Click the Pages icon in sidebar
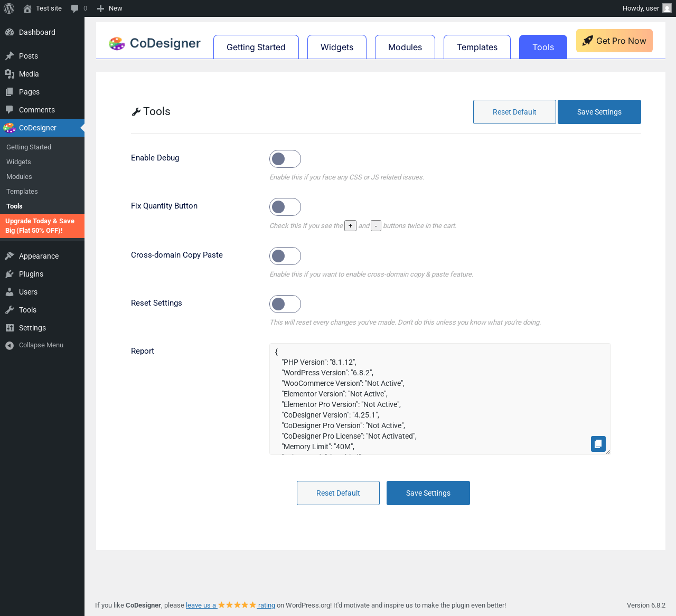Image resolution: width=676 pixels, height=616 pixels. pyautogui.click(x=10, y=92)
